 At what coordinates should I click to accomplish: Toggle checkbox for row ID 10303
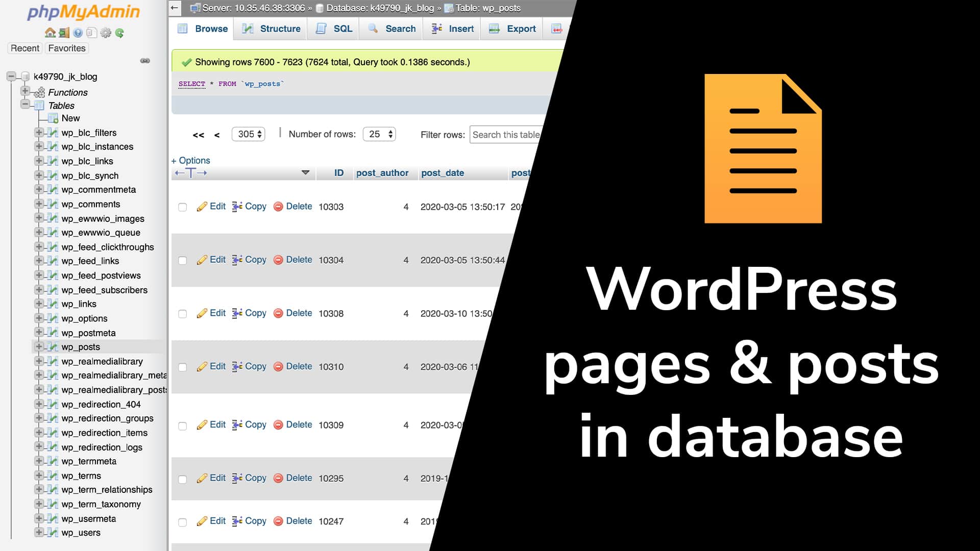182,207
